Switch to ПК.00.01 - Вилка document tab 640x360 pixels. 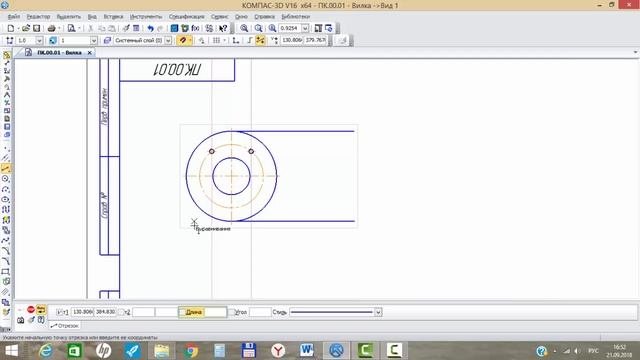tap(59, 53)
